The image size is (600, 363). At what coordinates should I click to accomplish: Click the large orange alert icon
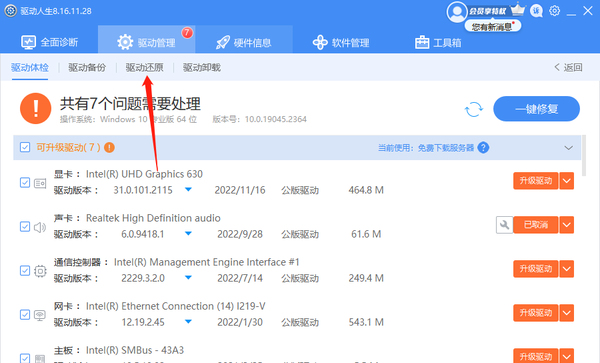[x=36, y=109]
